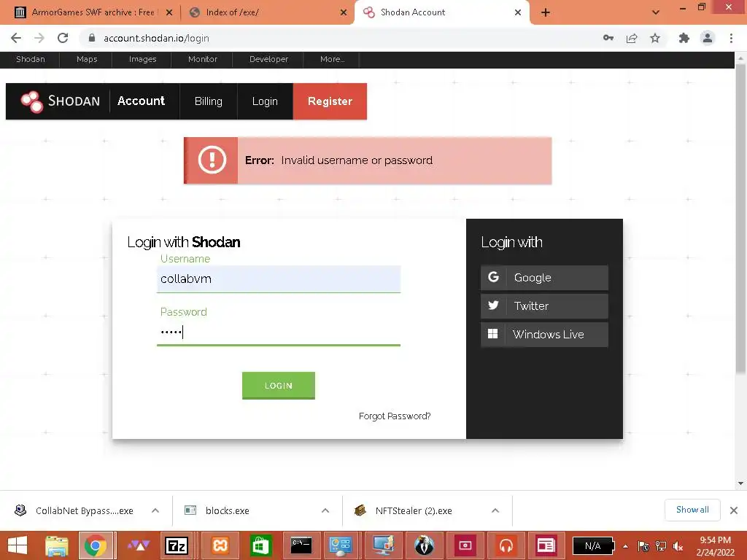This screenshot has width=747, height=560.
Task: Click the Shodan logo in the account header
Action: 60,101
